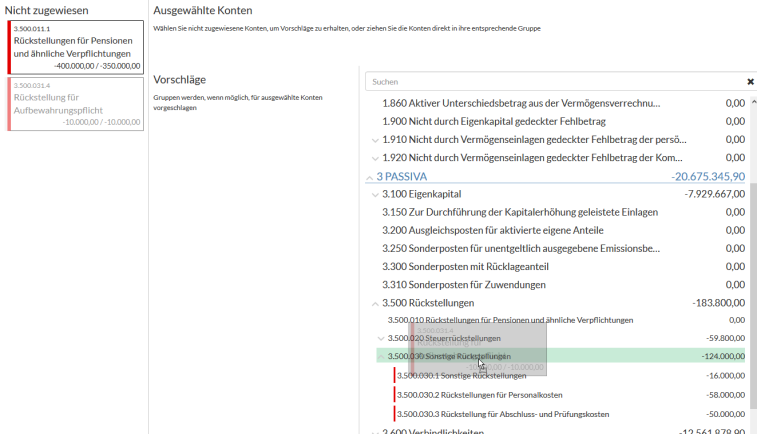Click the Vorschläge heading
This screenshot has height=434, width=757.
click(180, 80)
